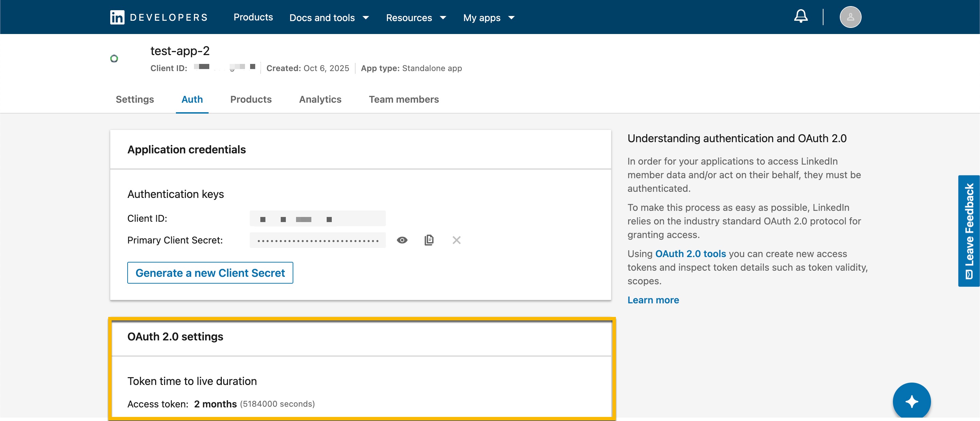Screen dimensions: 980x421
Task: Open the notifications bell
Action: pyautogui.click(x=800, y=16)
